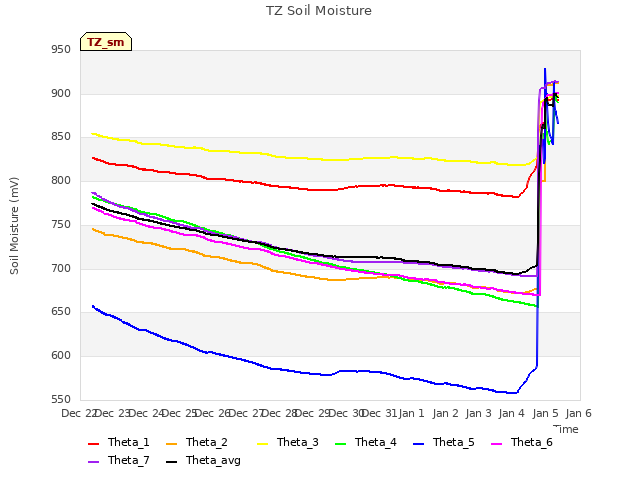This screenshot has width=640, height=480.
Task: Click the Jan 6 x-axis date label
Action: (x=578, y=413)
